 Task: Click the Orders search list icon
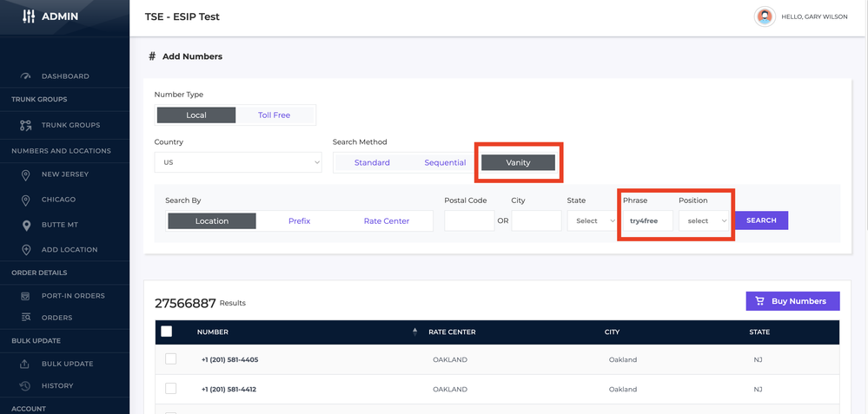point(25,318)
